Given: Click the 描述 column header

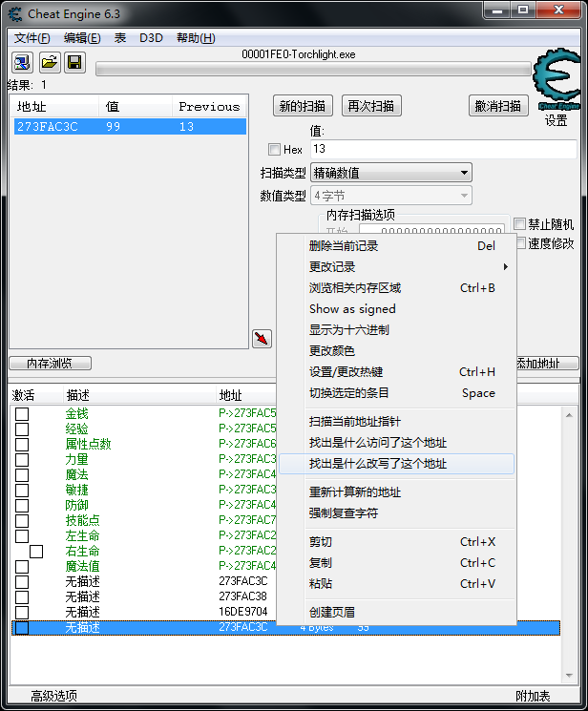Looking at the screenshot, I should 139,395.
